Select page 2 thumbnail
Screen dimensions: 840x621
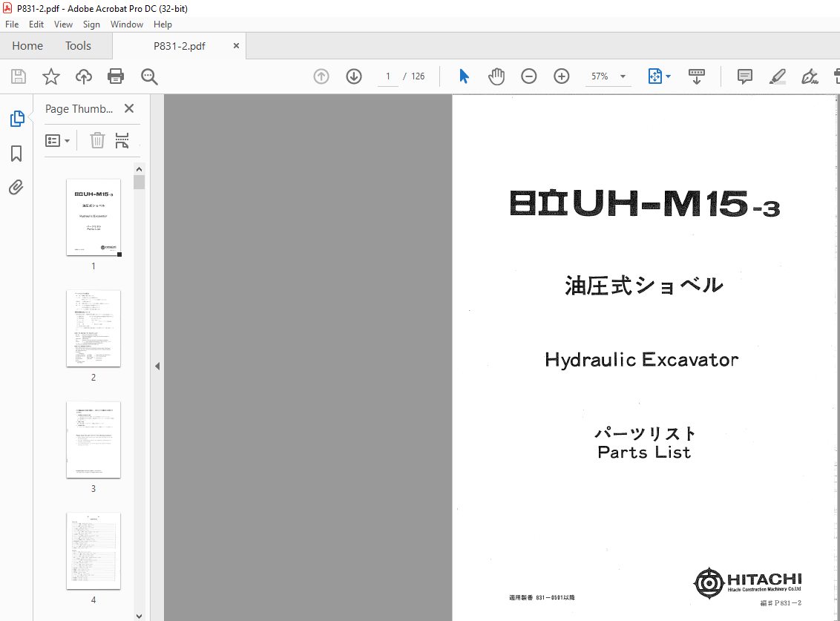[93, 329]
